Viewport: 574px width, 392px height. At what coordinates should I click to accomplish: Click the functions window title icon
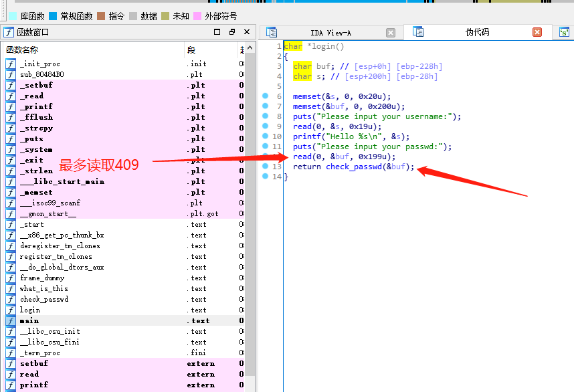tap(9, 32)
